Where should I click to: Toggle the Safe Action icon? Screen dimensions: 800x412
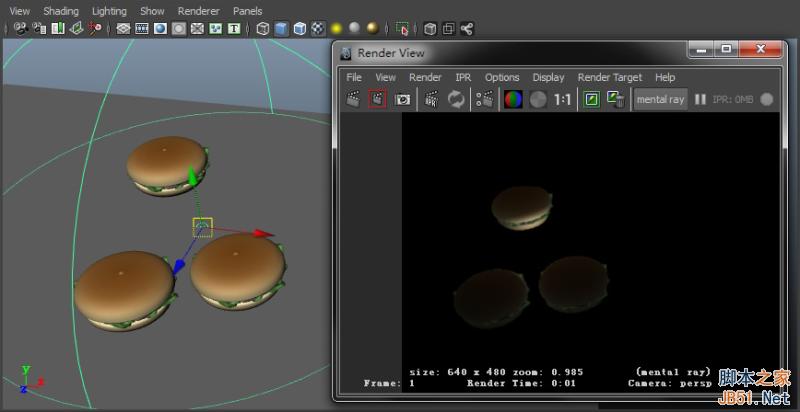tap(215, 29)
